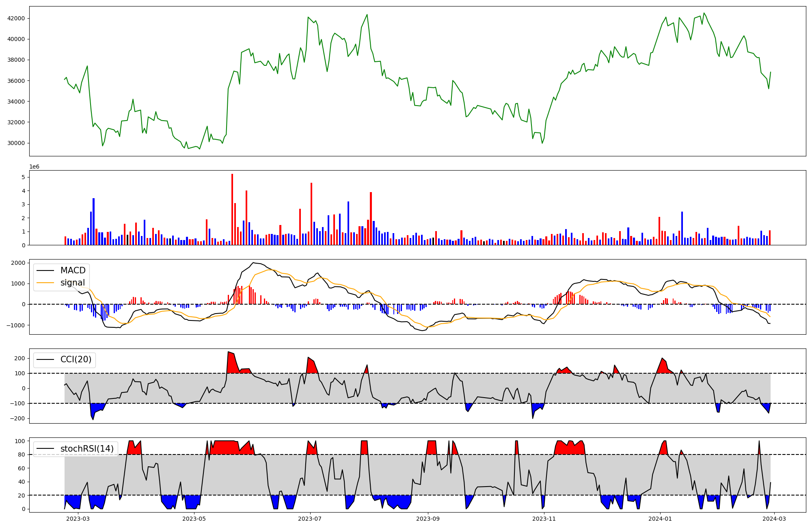This screenshot has height=528, width=812.
Task: Click the 30000 price axis tick label
Action: pyautogui.click(x=16, y=143)
